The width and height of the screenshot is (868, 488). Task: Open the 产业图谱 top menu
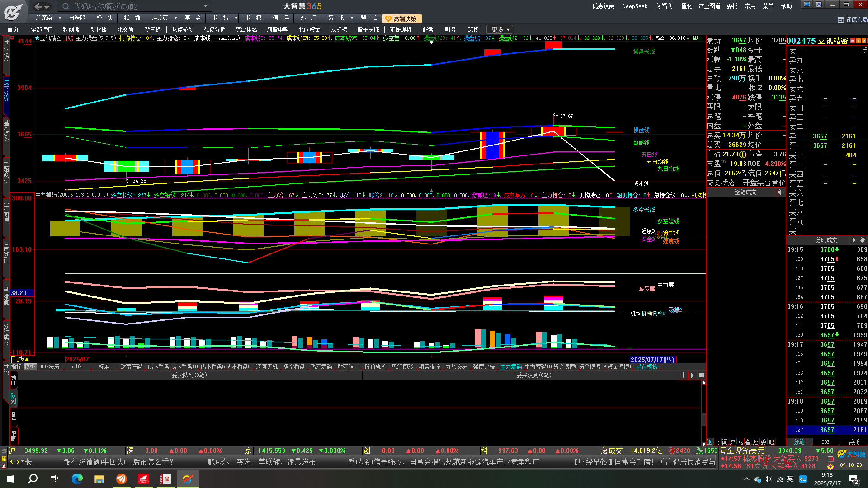pos(709,6)
